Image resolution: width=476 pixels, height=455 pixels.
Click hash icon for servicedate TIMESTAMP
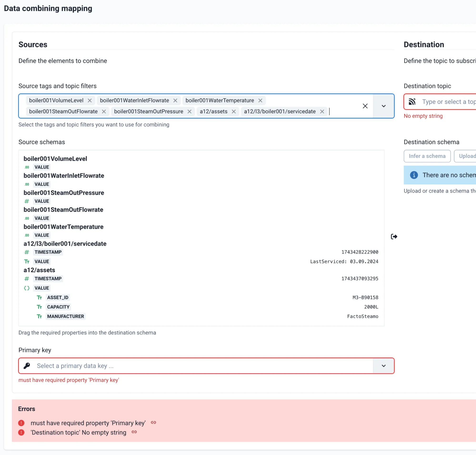click(27, 252)
